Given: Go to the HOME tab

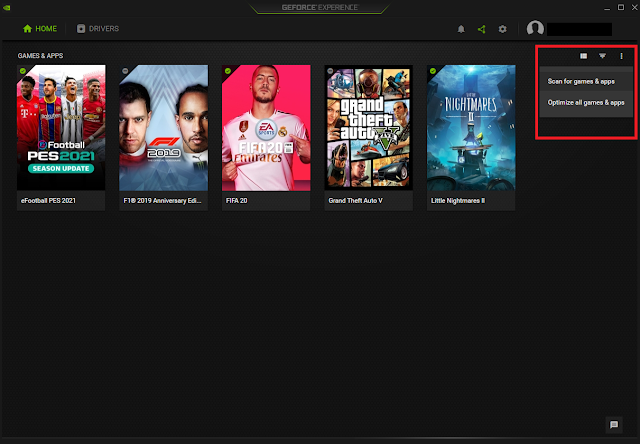Looking at the screenshot, I should tap(40, 29).
